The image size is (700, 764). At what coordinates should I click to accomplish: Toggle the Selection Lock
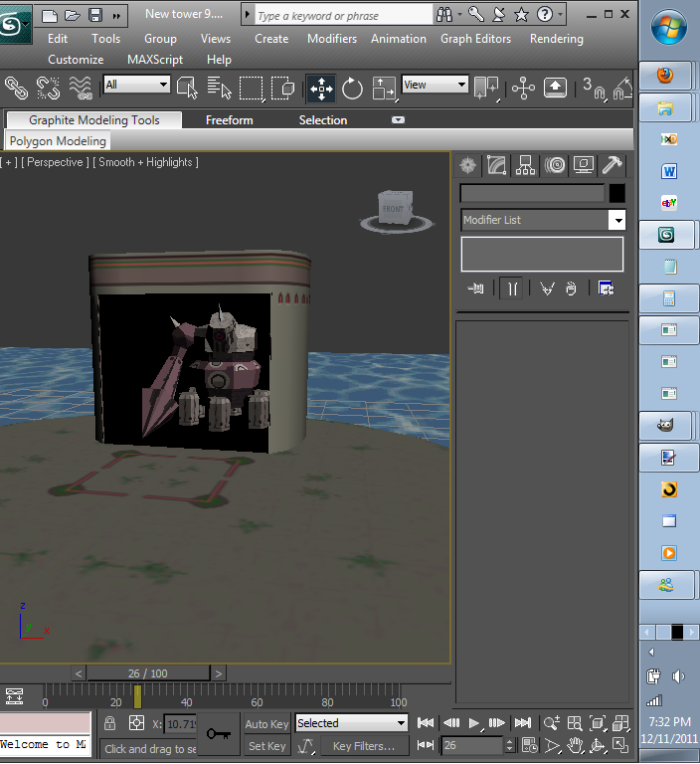click(x=110, y=723)
